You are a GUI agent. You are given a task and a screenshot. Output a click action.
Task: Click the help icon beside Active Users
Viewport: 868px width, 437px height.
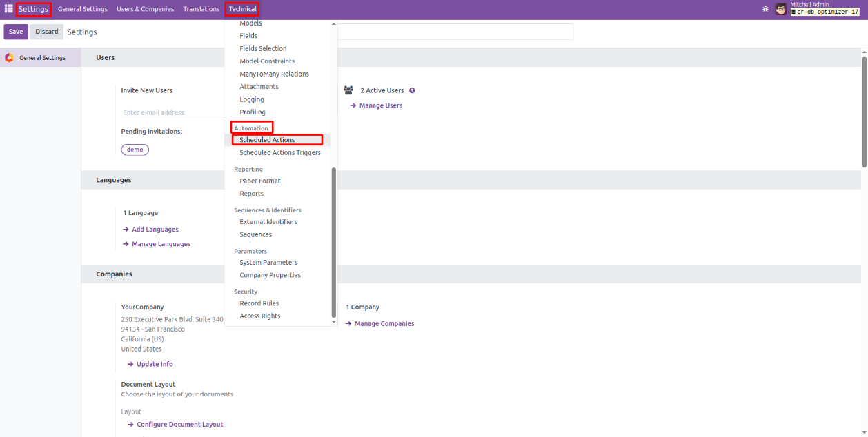point(412,90)
